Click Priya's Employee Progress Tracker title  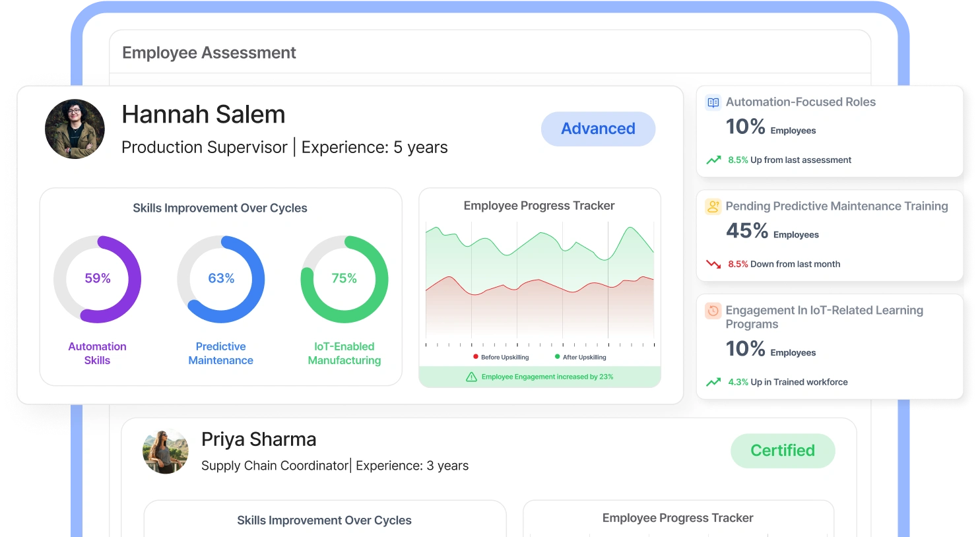(678, 519)
